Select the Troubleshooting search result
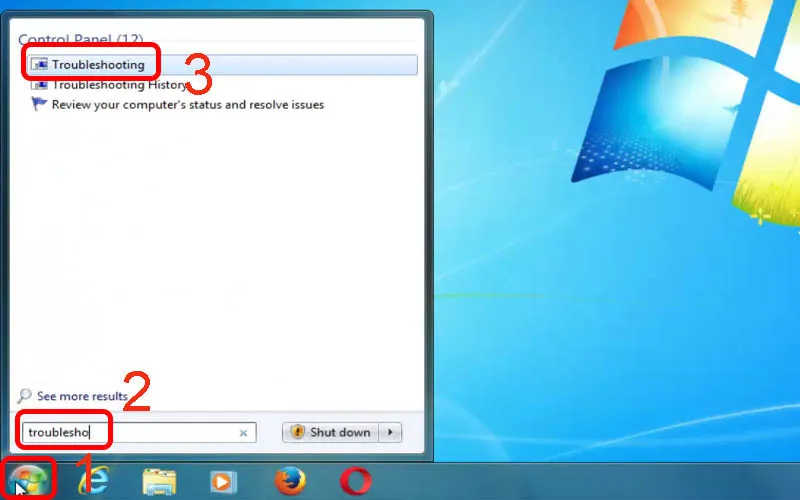The height and width of the screenshot is (500, 800). click(x=98, y=65)
